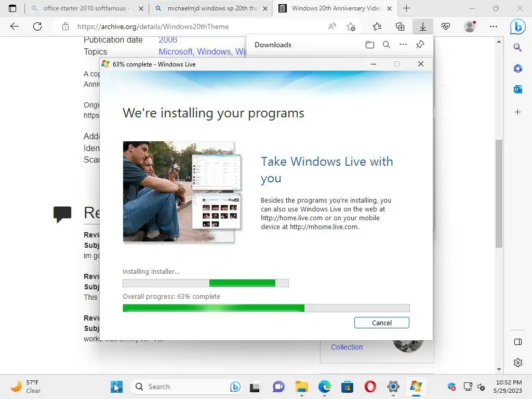This screenshot has width=532, height=399.
Task: Click the scrollbar down arrow
Action: click(x=499, y=369)
